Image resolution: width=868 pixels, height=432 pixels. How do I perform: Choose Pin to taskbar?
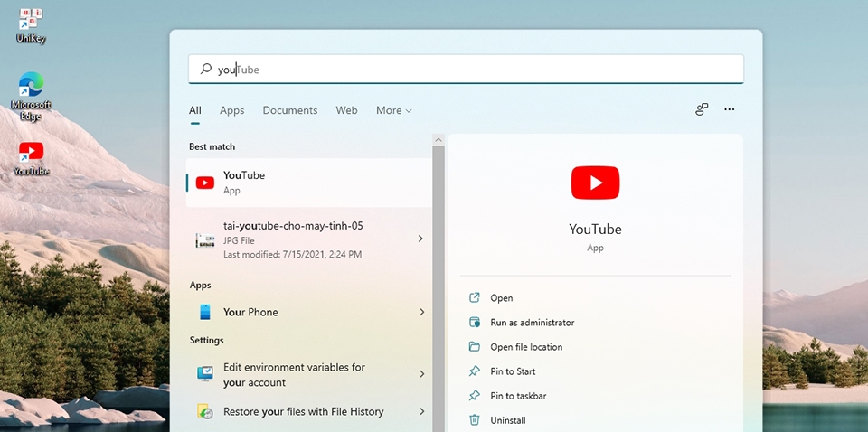(518, 396)
